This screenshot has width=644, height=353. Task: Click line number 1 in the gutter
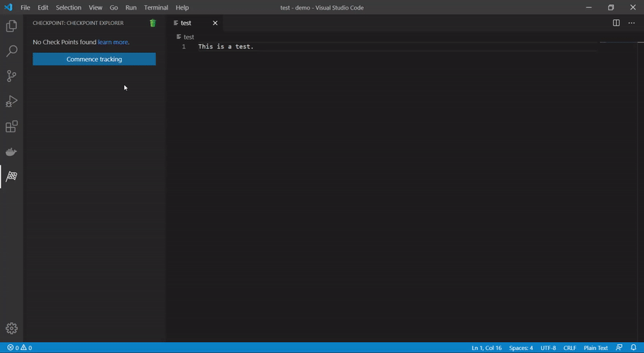[184, 46]
